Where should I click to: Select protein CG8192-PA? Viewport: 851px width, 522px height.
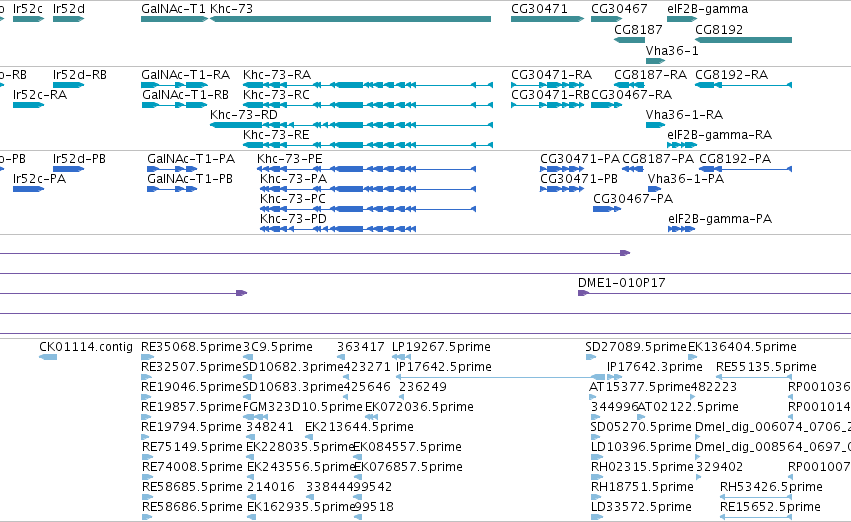click(x=745, y=169)
